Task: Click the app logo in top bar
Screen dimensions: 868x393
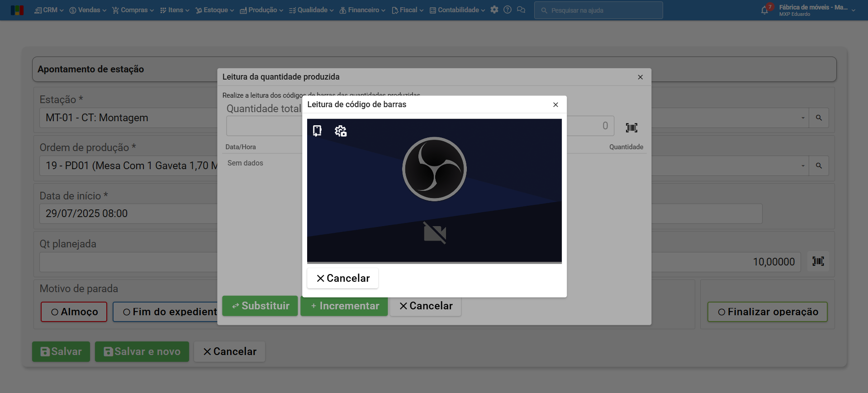Action: tap(17, 10)
